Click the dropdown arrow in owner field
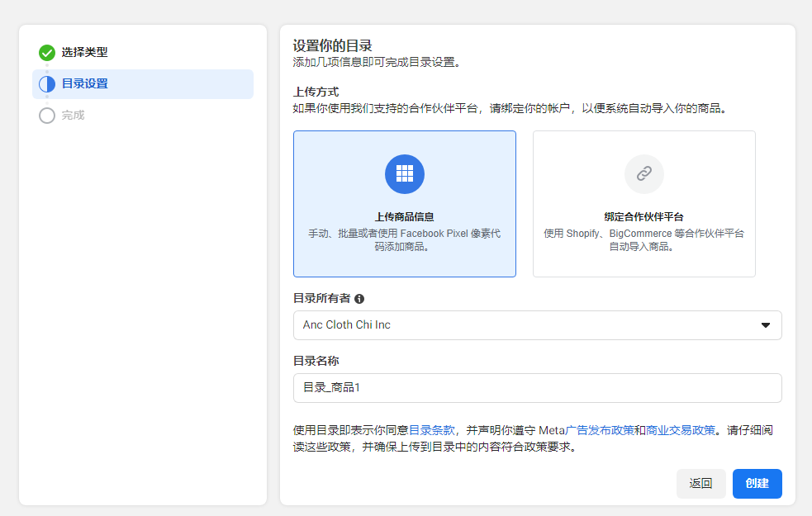This screenshot has width=812, height=516. coord(766,325)
